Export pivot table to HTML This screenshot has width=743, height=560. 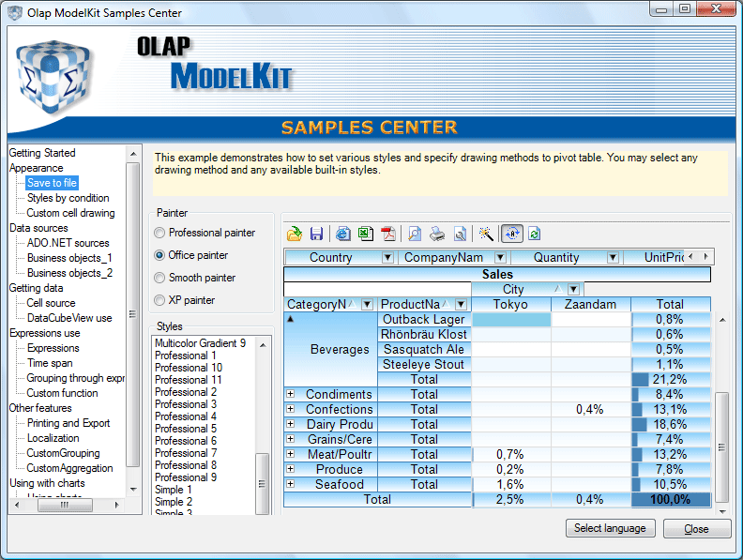[343, 234]
